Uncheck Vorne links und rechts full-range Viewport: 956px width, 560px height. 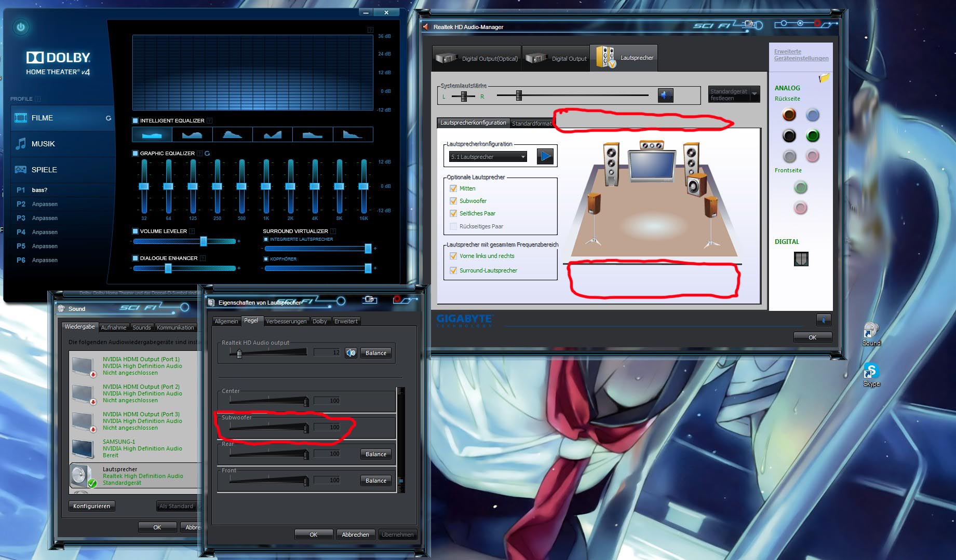[453, 256]
